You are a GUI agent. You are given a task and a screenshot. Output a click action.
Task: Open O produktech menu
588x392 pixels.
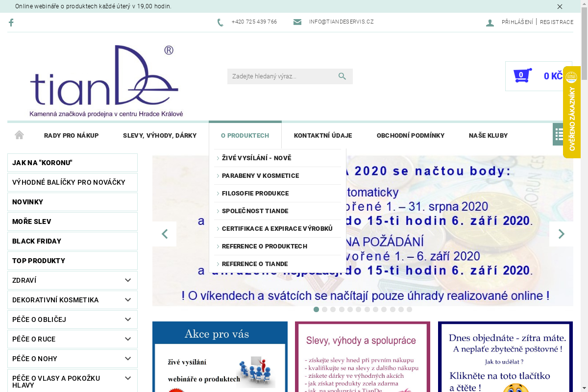(x=245, y=136)
